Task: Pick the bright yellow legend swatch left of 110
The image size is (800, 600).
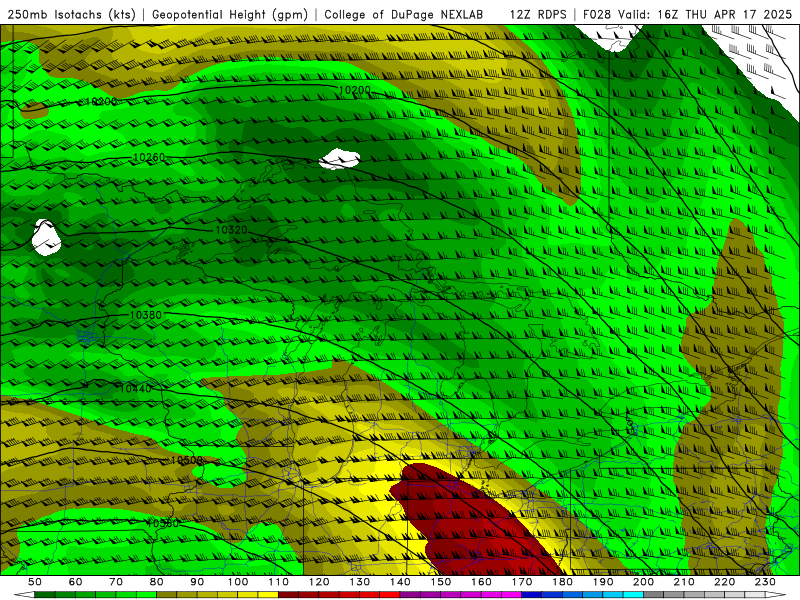Action: (x=268, y=595)
